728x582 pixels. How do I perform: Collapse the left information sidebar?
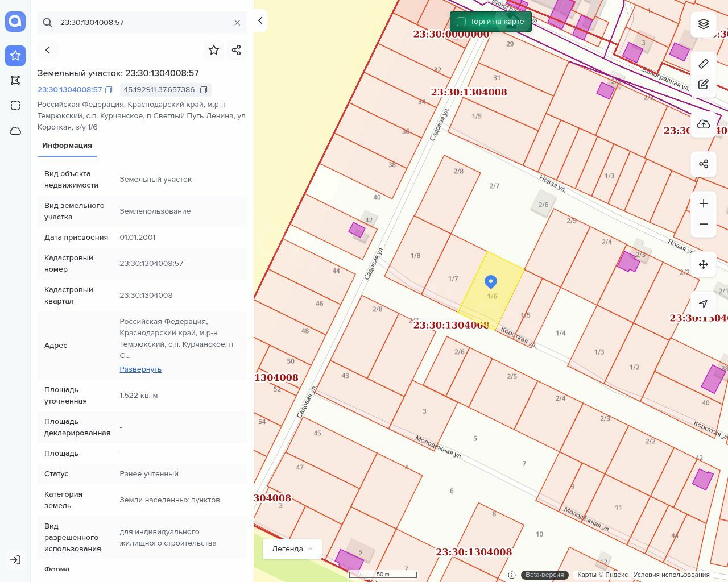click(x=260, y=20)
